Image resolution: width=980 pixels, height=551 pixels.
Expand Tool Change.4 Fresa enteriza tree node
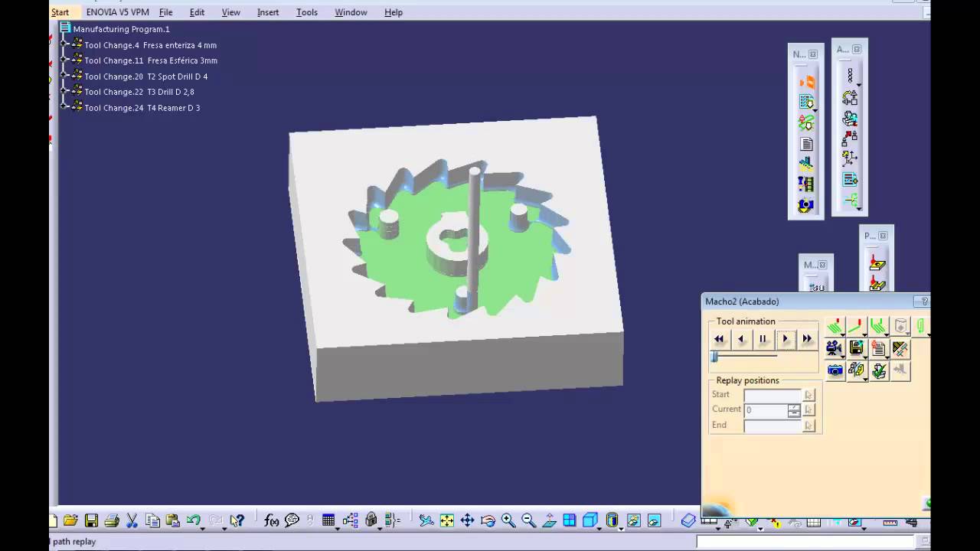click(64, 44)
